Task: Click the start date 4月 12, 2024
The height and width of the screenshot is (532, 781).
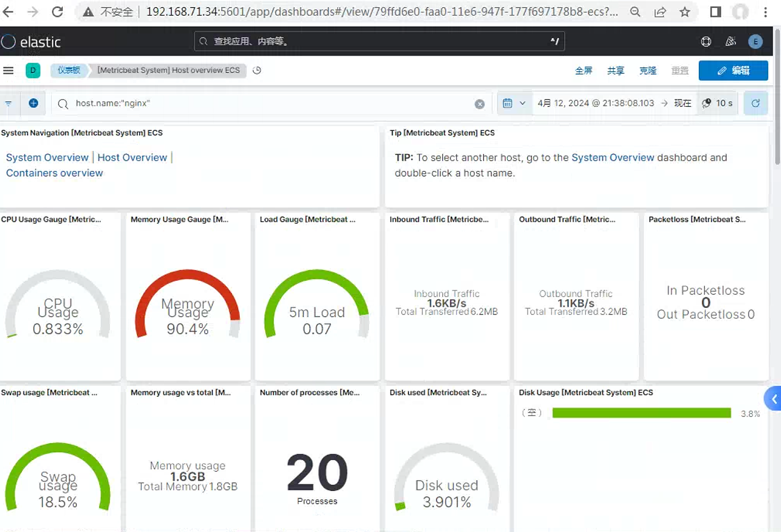Action: coord(596,103)
